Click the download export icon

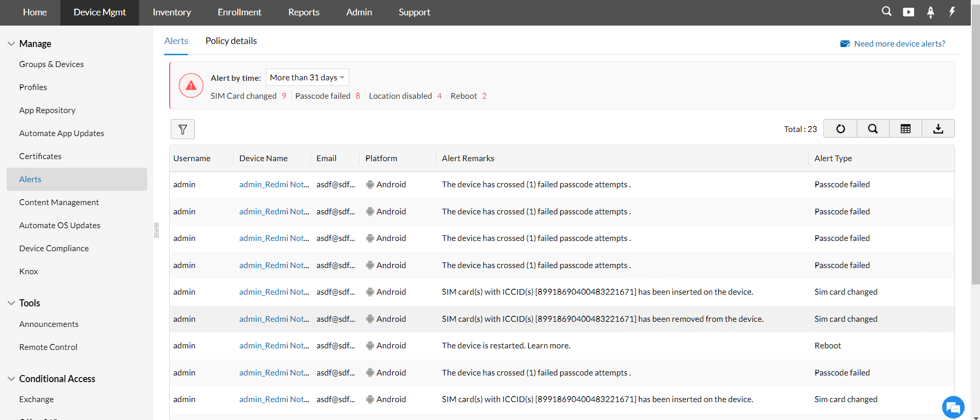[x=938, y=129]
